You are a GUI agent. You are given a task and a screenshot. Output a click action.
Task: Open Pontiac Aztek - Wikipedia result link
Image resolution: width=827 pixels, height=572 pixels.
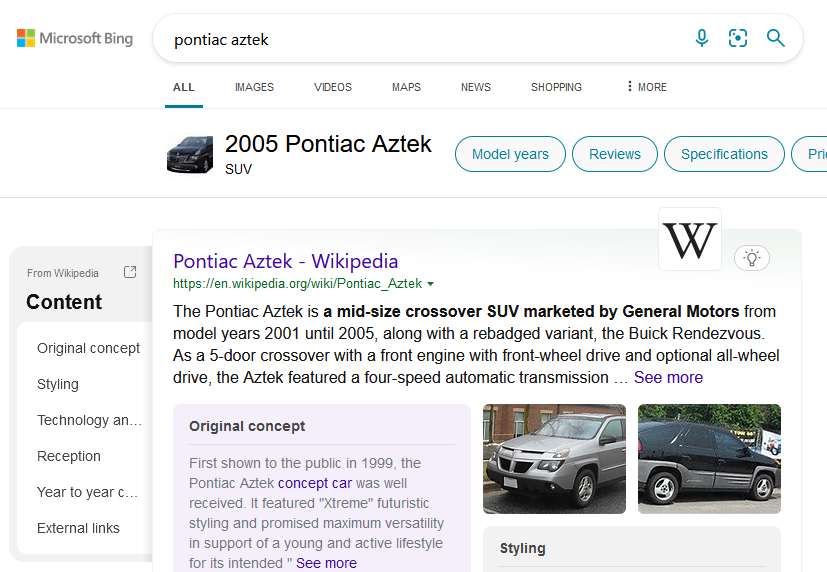click(285, 261)
